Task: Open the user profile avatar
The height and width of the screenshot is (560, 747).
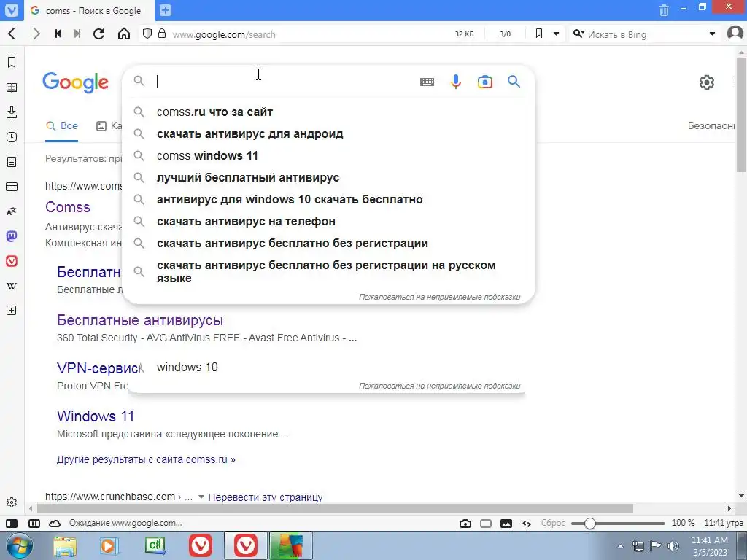Action: 735,34
